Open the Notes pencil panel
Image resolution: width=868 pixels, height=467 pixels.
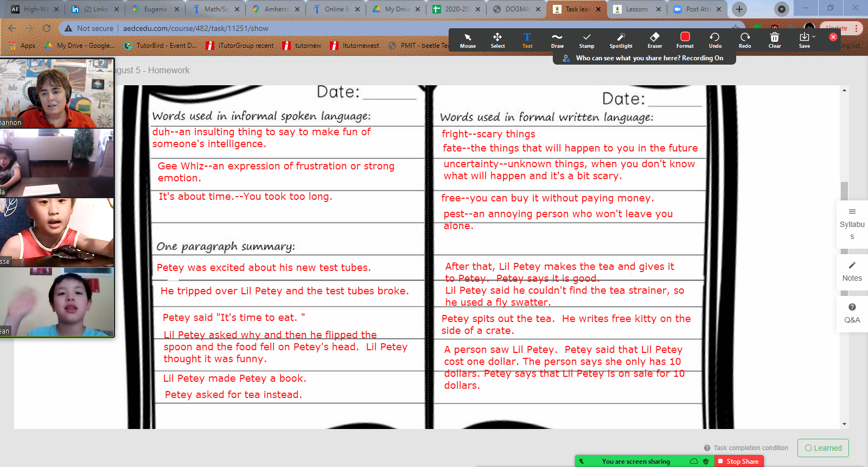pos(852,272)
